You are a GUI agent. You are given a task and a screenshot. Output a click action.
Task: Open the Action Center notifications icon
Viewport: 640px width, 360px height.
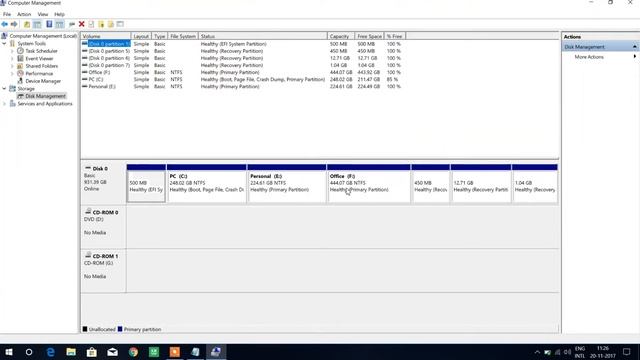[627, 352]
